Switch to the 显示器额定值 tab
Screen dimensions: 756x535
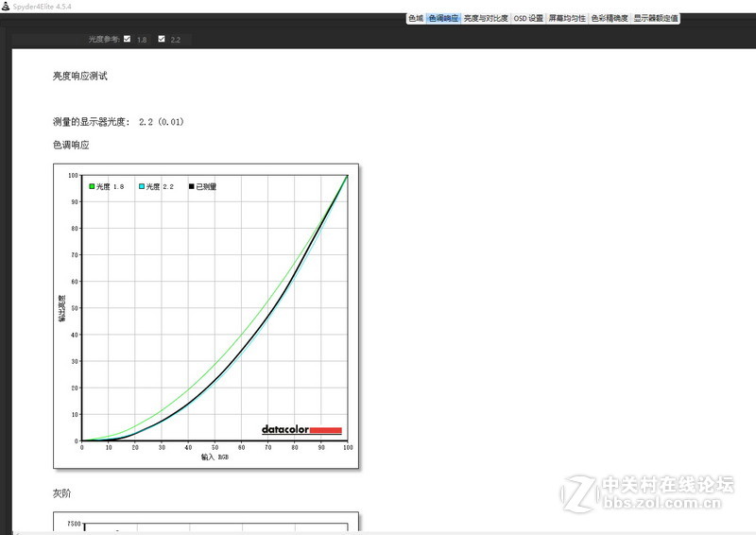(x=656, y=18)
